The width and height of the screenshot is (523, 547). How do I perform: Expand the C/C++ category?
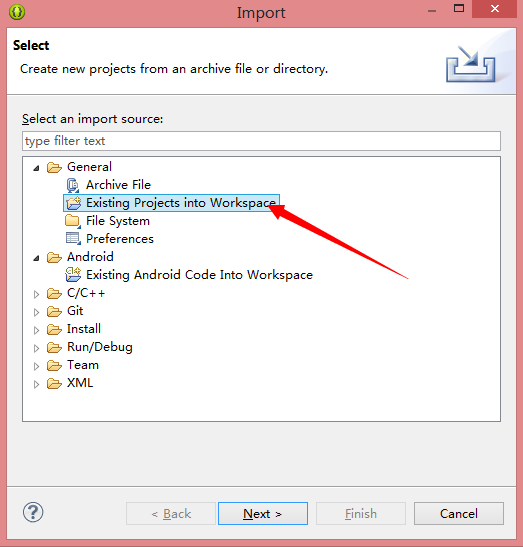(x=36, y=294)
